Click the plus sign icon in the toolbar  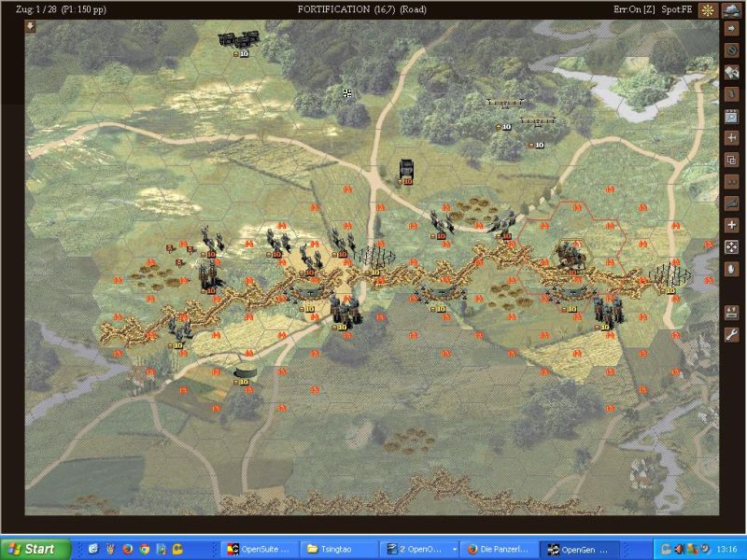[x=731, y=225]
